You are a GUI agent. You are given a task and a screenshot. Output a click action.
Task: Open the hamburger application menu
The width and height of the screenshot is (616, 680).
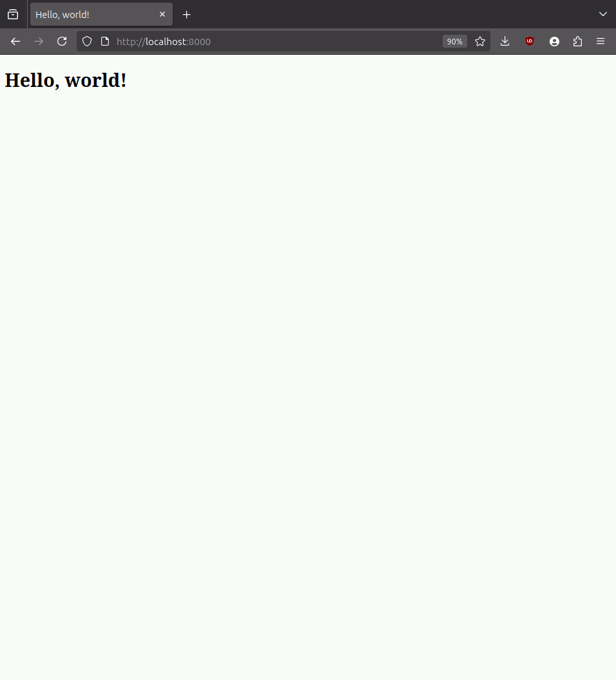pyautogui.click(x=601, y=41)
